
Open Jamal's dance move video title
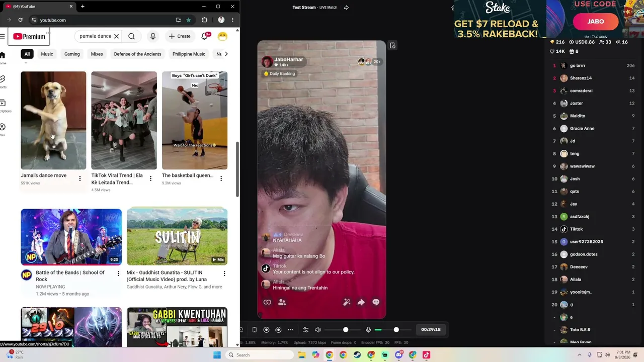(x=44, y=175)
